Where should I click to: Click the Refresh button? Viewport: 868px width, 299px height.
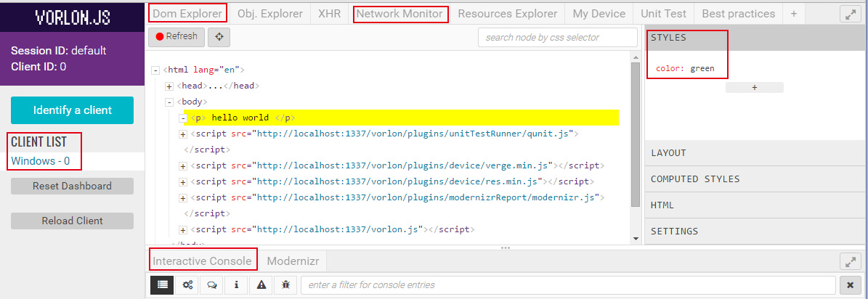pyautogui.click(x=177, y=36)
